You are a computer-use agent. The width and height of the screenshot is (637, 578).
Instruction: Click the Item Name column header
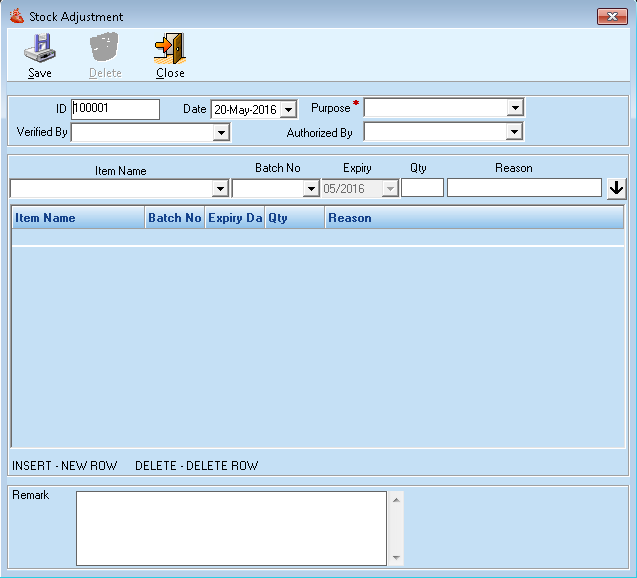pyautogui.click(x=78, y=218)
